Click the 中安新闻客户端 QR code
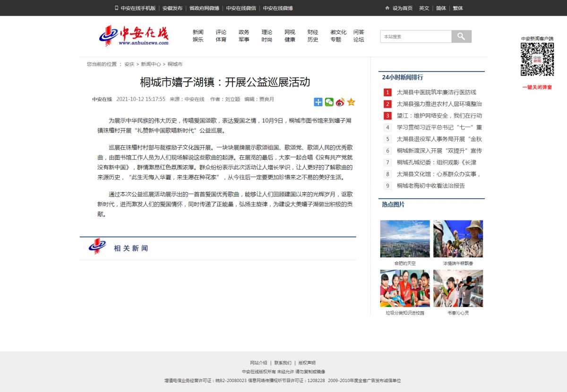Screen dimensions: 567x392 coord(537,59)
